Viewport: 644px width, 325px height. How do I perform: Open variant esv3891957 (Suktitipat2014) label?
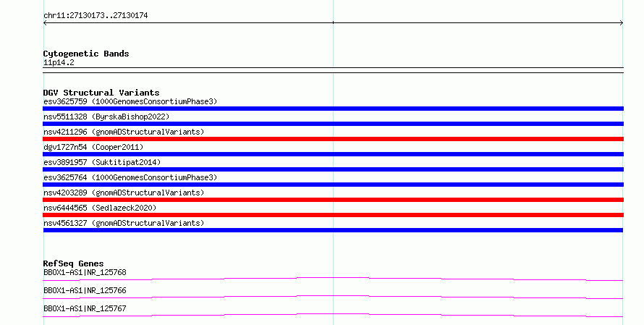pyautogui.click(x=102, y=162)
